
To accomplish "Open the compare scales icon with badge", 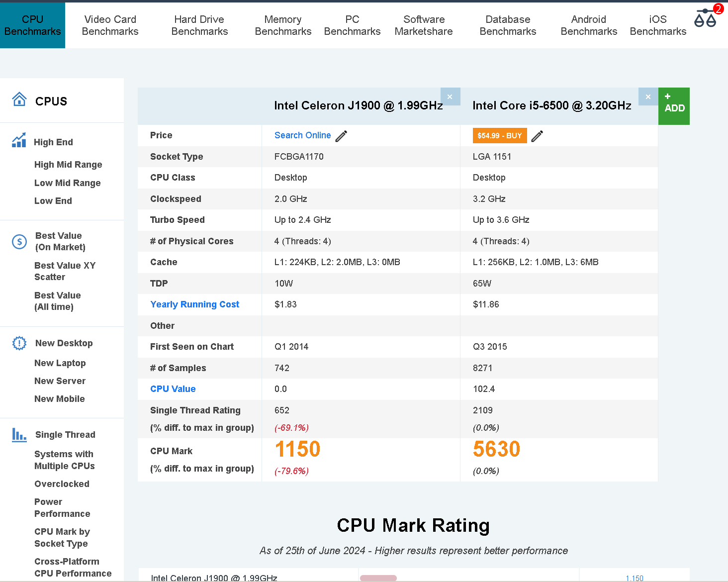I will click(x=705, y=18).
